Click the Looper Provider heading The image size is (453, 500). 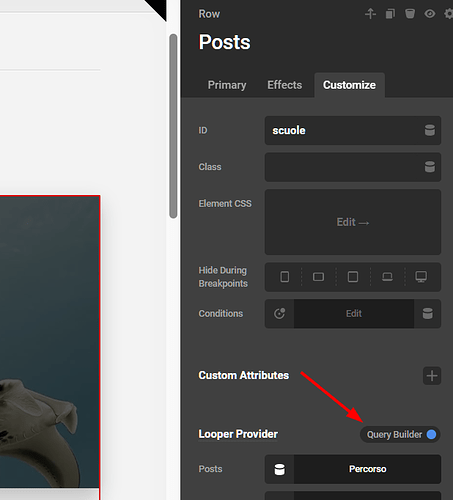(x=238, y=434)
